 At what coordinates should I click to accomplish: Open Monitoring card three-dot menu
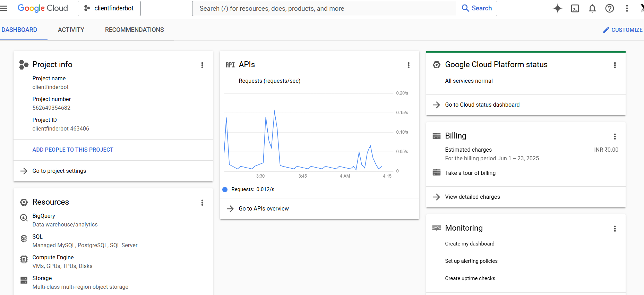(x=615, y=229)
